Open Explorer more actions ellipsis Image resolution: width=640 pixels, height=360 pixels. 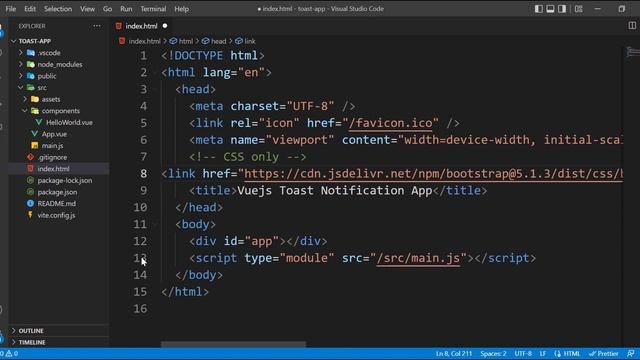(x=97, y=26)
